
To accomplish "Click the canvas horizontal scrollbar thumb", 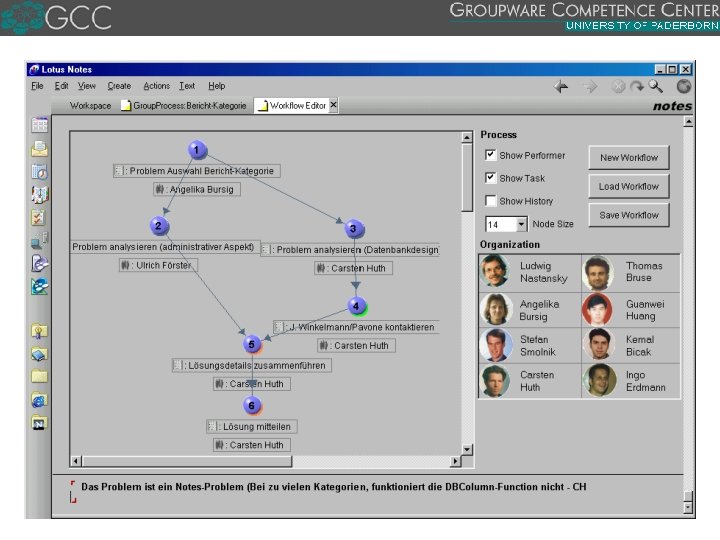I will [x=187, y=461].
